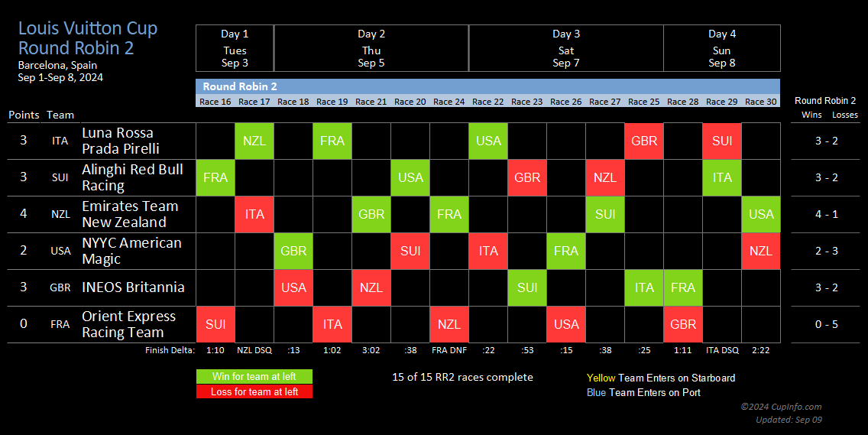Click 'Blue Team Enters on Port' legend
The width and height of the screenshot is (868, 435).
(x=643, y=392)
